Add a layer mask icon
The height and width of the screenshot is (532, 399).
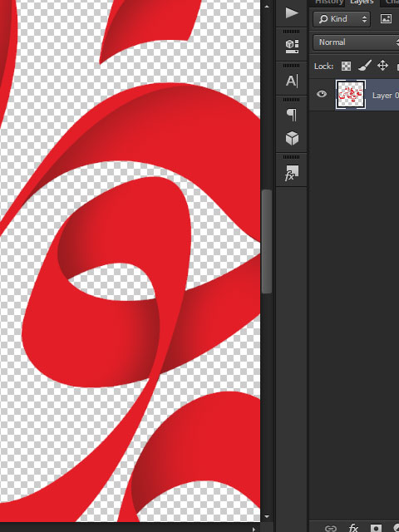376,528
